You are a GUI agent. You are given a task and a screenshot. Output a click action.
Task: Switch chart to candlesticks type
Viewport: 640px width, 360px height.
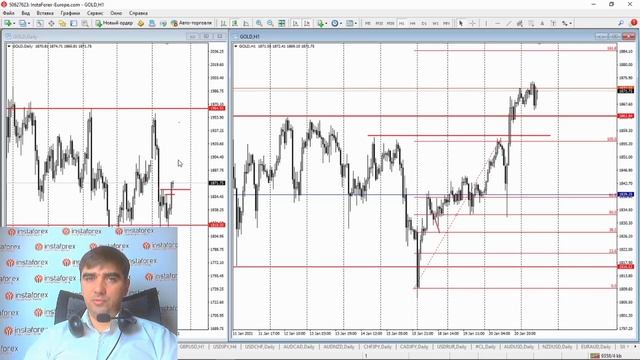pos(235,23)
